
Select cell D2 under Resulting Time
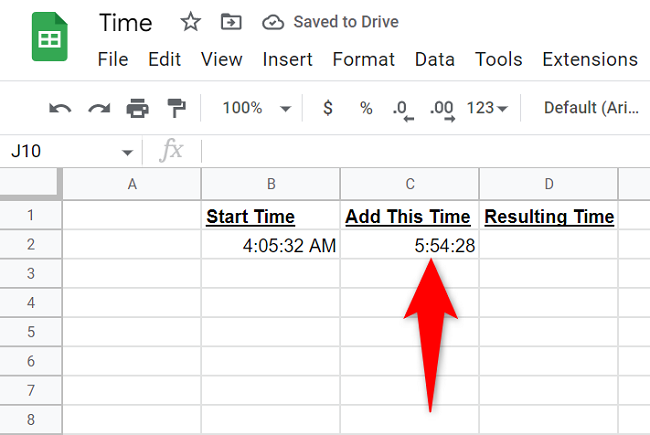548,245
